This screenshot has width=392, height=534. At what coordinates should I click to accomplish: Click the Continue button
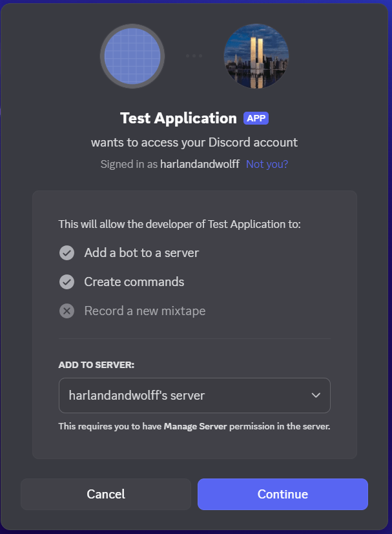click(x=283, y=494)
